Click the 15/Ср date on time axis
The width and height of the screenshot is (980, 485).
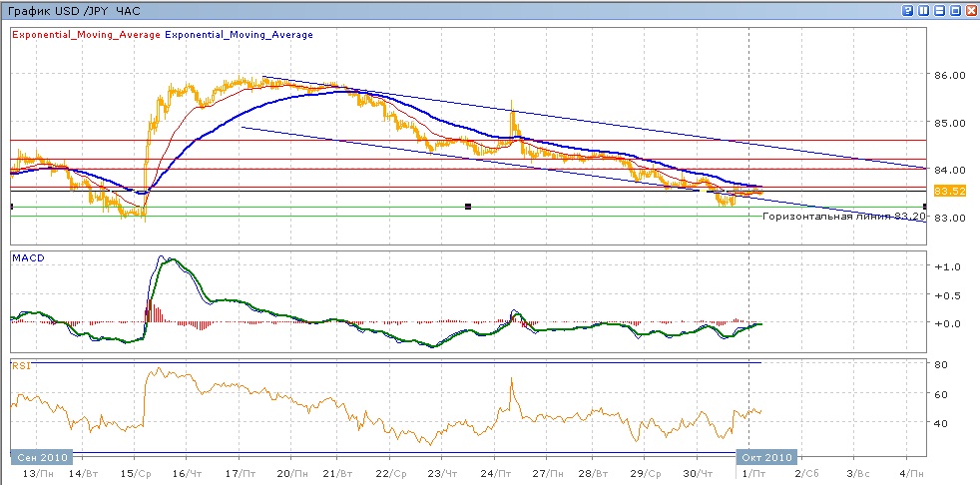[137, 472]
